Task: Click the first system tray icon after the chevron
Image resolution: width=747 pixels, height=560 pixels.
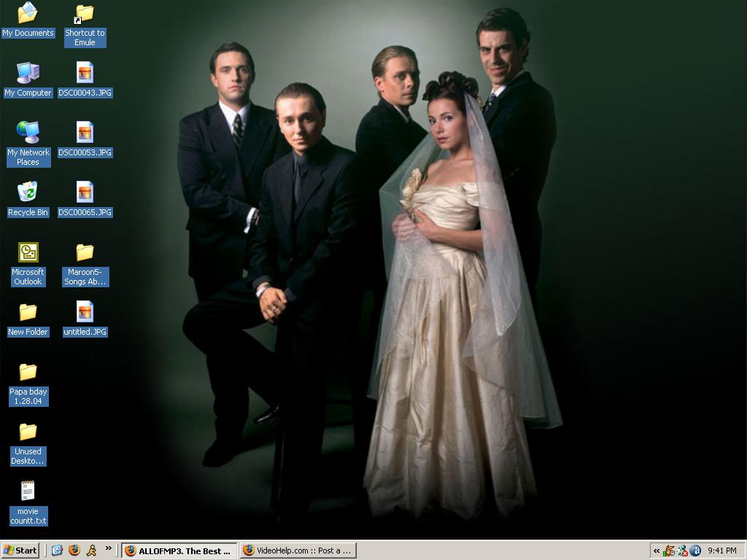Action: [670, 551]
